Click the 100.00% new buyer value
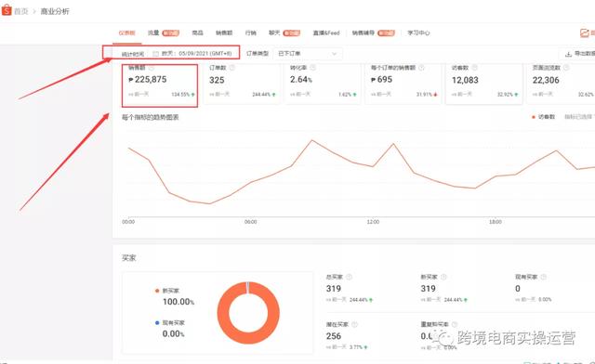The image size is (595, 364). coord(178,302)
